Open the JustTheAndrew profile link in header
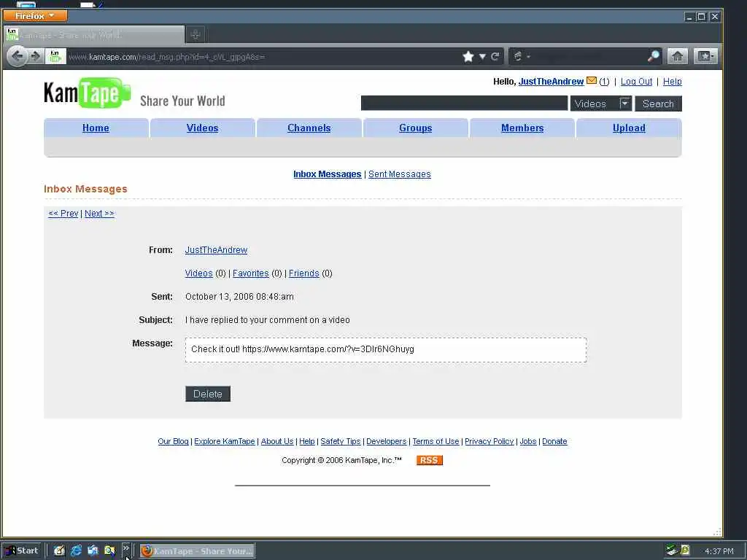Viewport: 747px width, 560px height. pos(551,82)
